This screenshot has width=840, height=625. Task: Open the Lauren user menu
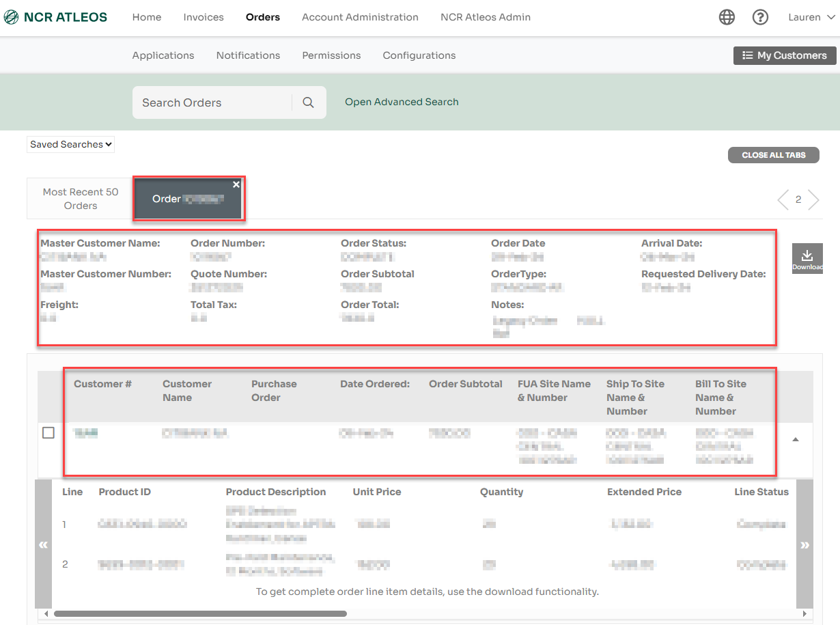pyautogui.click(x=811, y=18)
